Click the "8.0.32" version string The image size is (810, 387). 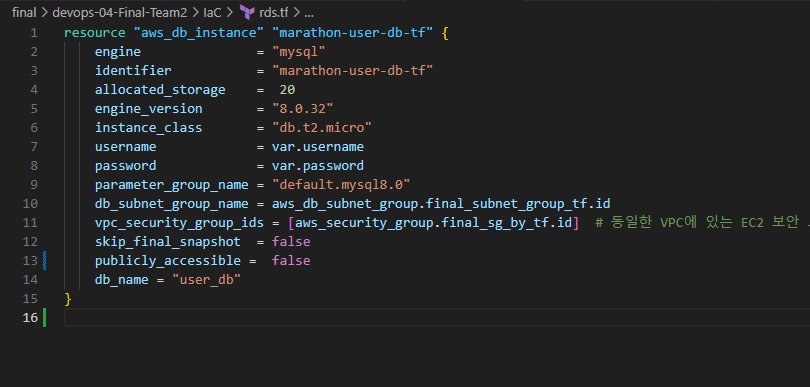coord(303,109)
